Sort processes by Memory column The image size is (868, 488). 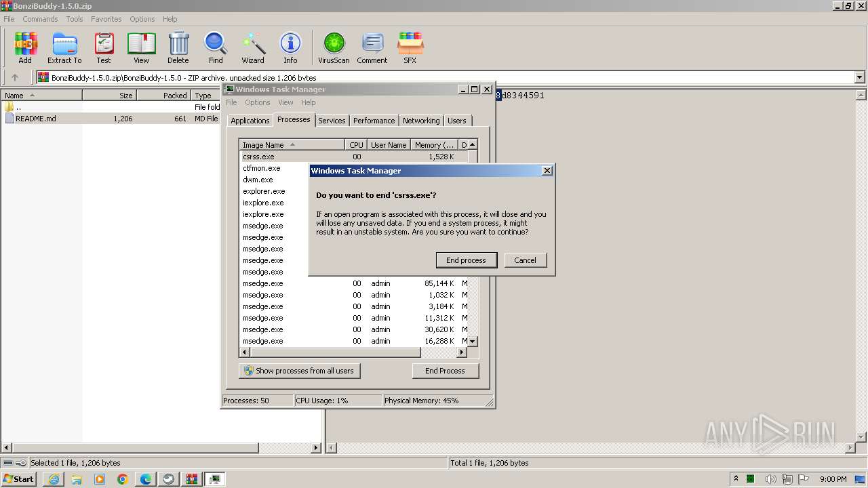435,145
